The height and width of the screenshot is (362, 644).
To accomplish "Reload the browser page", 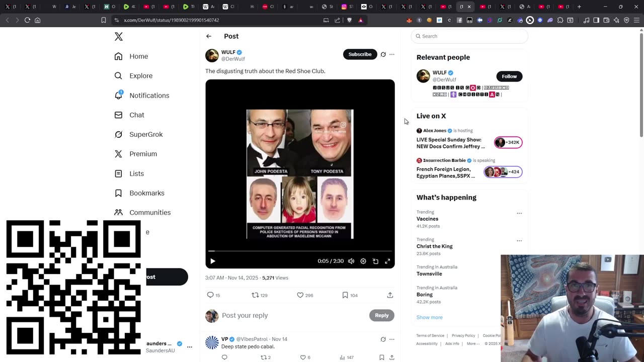I will [x=27, y=20].
